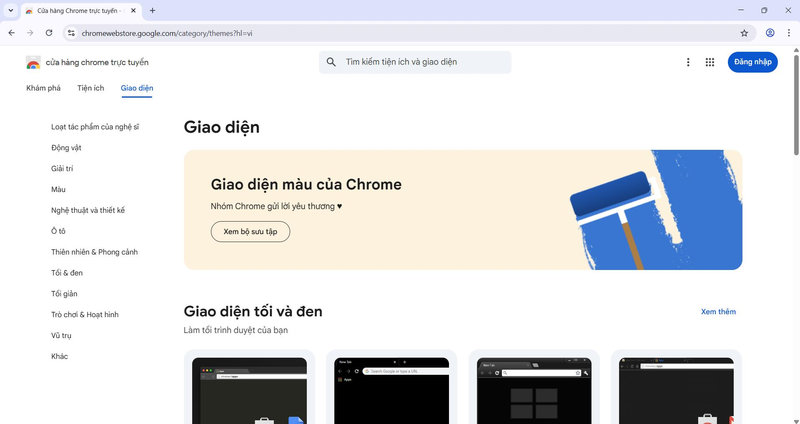This screenshot has height=424, width=800.
Task: Open the Giải trí category
Action: 62,169
